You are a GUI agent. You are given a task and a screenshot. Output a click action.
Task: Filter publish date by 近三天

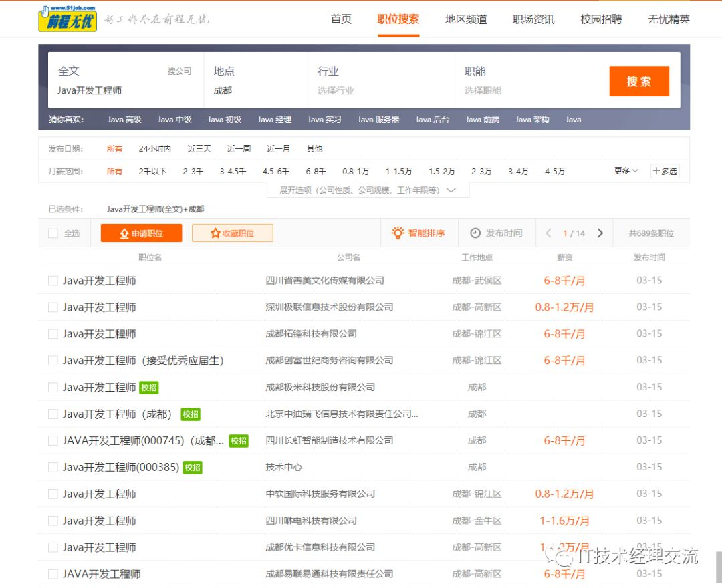[x=199, y=148]
